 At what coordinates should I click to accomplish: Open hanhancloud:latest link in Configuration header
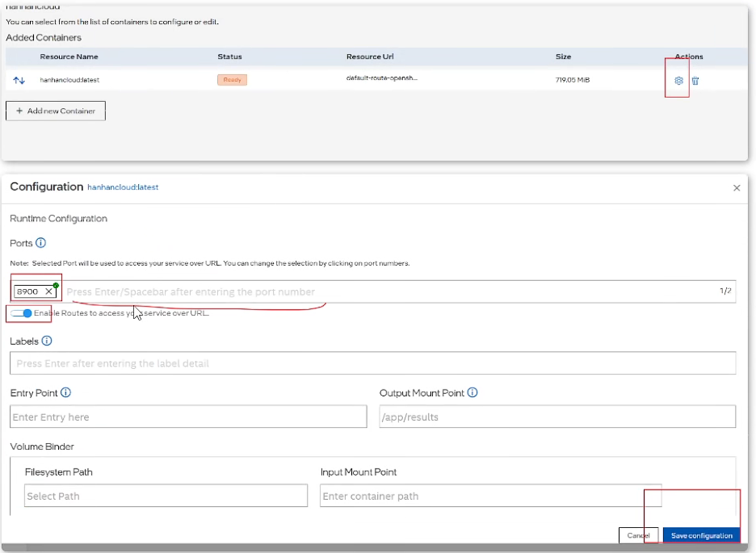point(123,187)
